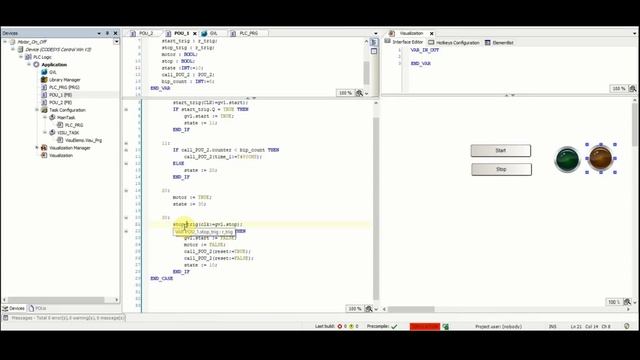Collapse code fold at IF start_trig.Q line
The image size is (640, 360).
pyautogui.click(x=126, y=109)
